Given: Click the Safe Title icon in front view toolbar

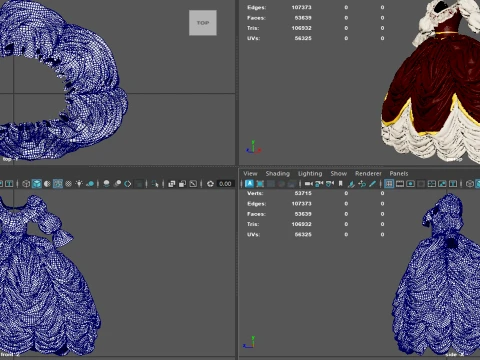Looking at the screenshot, I should click(9, 184).
